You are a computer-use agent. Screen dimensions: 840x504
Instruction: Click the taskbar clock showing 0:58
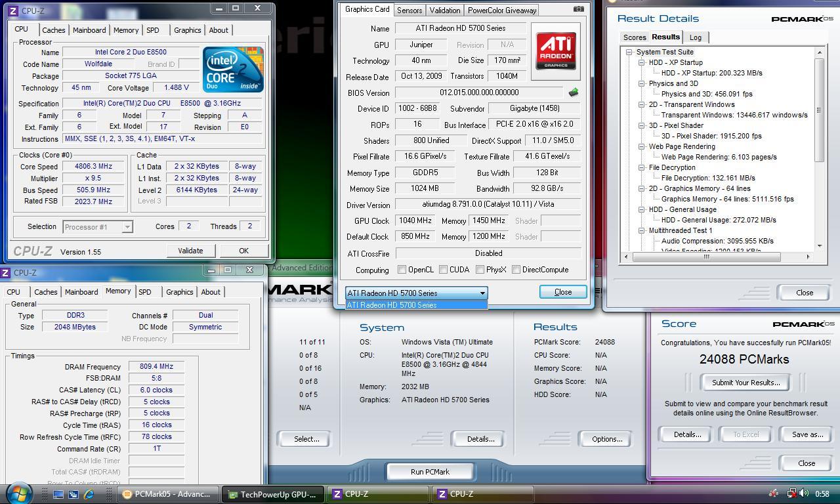(x=822, y=493)
